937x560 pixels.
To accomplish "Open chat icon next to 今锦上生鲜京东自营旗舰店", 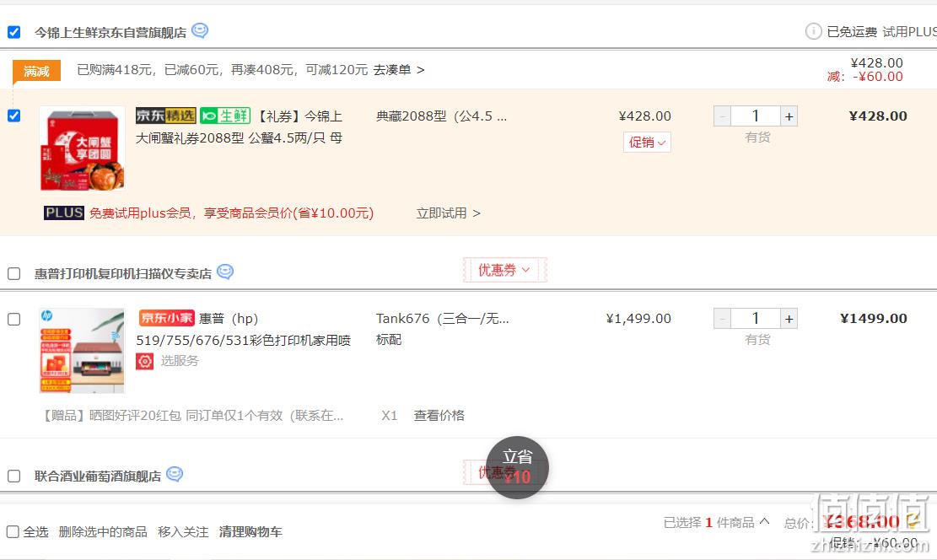I will 200,30.
